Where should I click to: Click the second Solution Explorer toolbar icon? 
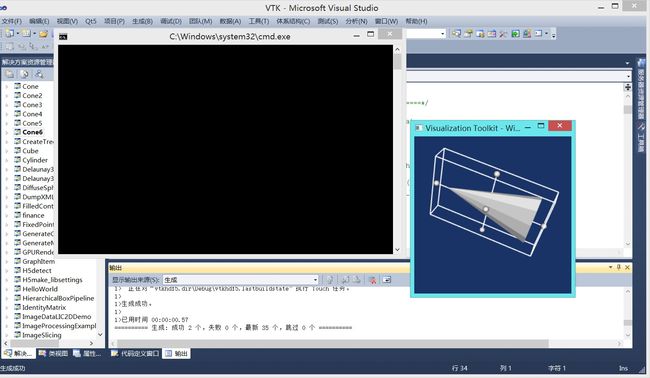click(24, 74)
